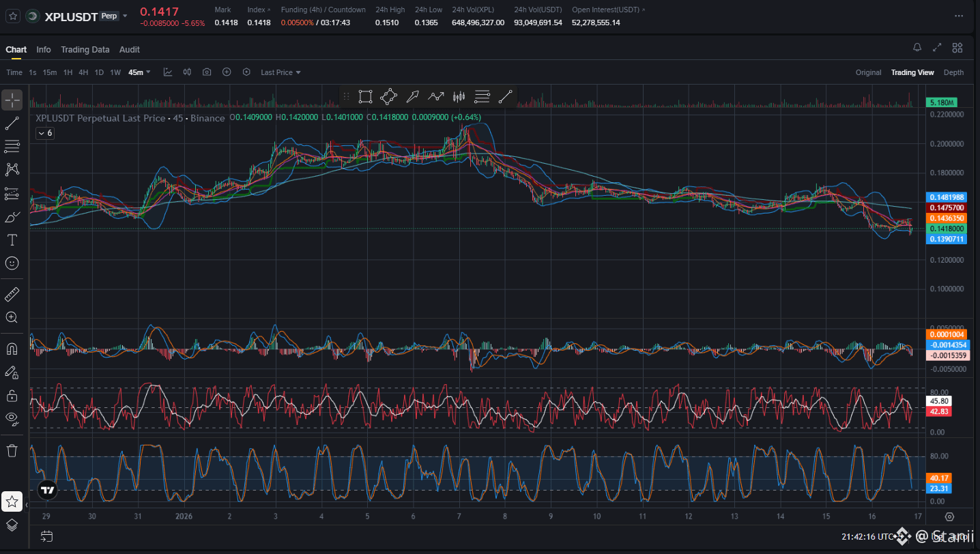Switch to the Trading Data tab
The width and height of the screenshot is (980, 554).
(85, 50)
